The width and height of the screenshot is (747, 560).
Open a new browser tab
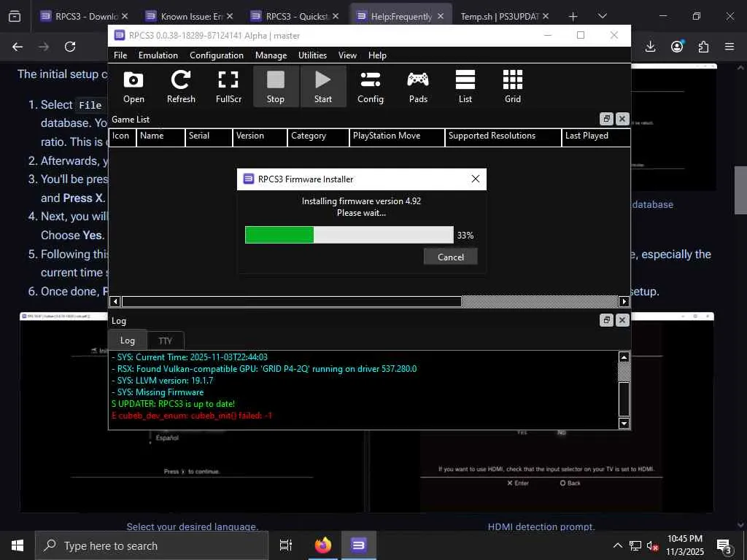pyautogui.click(x=573, y=17)
